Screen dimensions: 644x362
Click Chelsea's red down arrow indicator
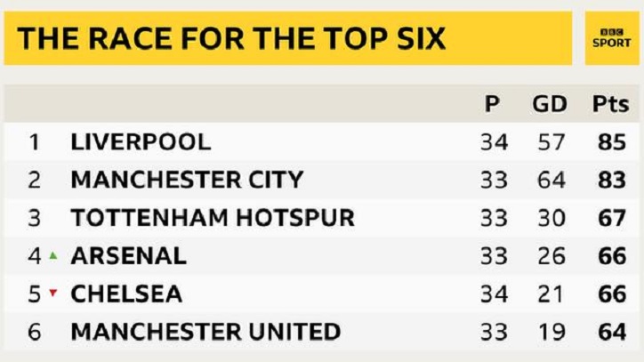click(x=53, y=293)
